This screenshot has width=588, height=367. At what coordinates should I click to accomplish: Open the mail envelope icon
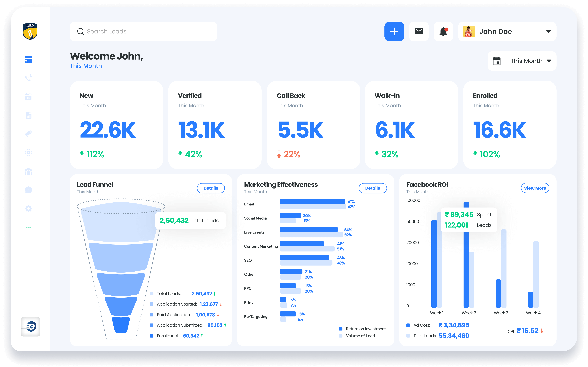point(419,32)
